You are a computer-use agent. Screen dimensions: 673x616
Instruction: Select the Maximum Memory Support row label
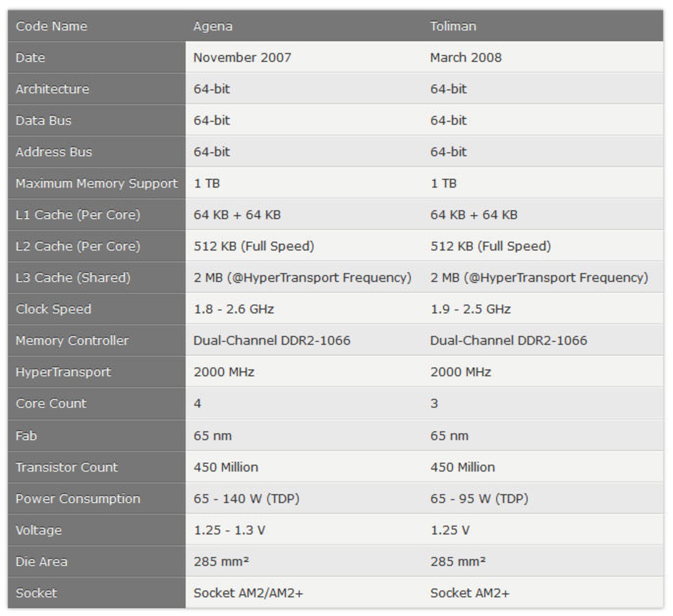point(96,183)
